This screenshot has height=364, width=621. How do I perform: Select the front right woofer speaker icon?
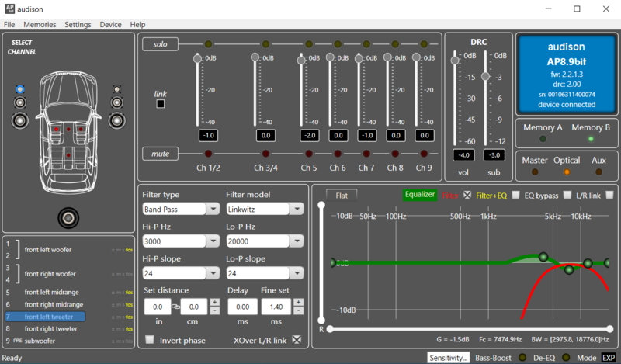[x=117, y=120]
